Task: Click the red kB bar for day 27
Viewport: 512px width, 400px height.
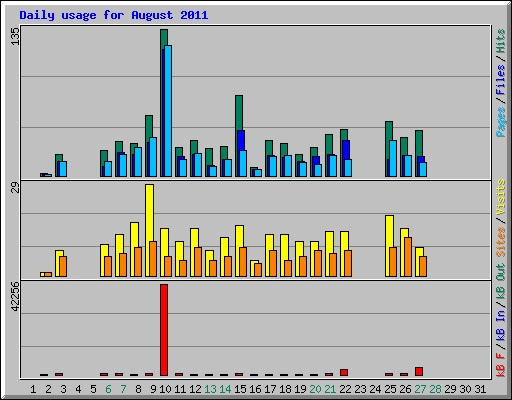Action: [419, 372]
